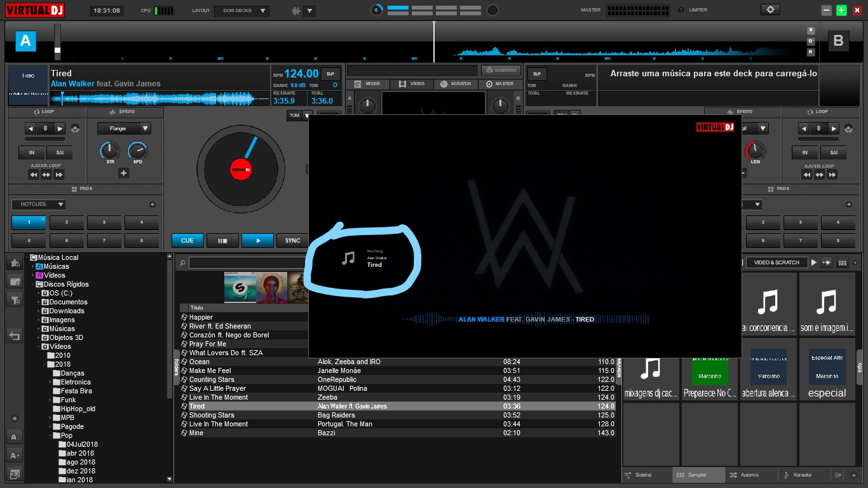Collapse the Pop folder
The height and width of the screenshot is (488, 868).
click(50, 435)
